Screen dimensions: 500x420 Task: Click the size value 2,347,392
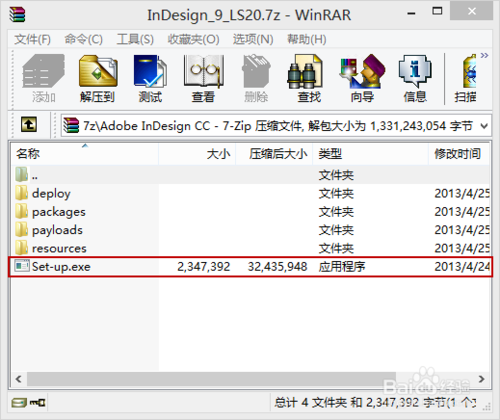tap(203, 267)
